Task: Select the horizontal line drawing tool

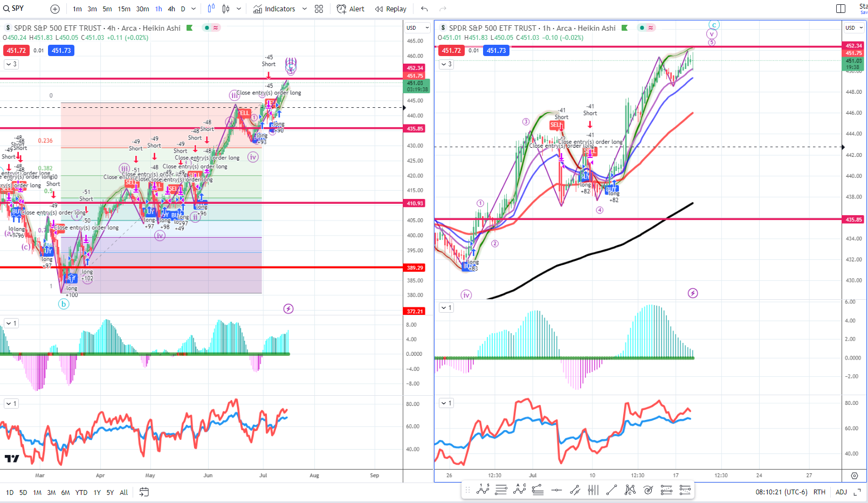Action: pos(556,490)
